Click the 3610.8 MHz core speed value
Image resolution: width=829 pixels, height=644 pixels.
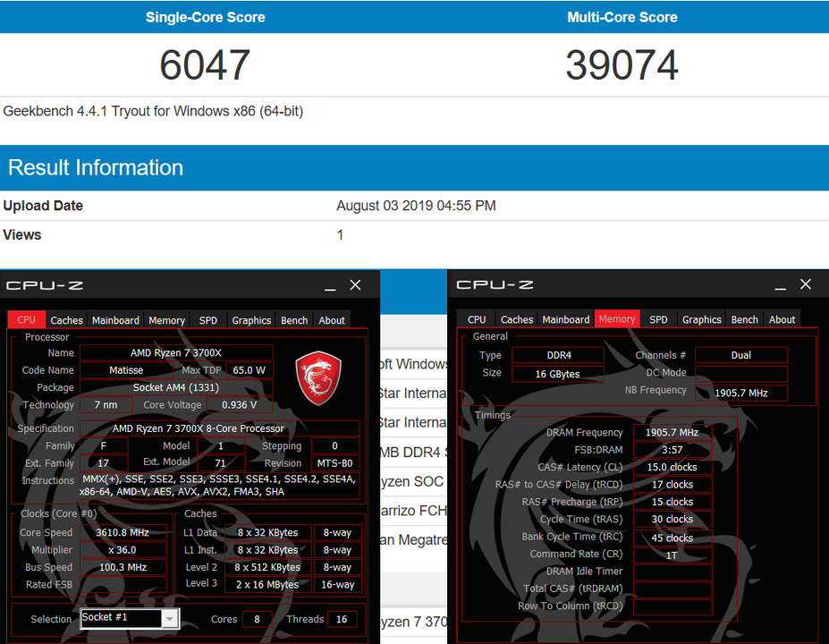[x=123, y=532]
